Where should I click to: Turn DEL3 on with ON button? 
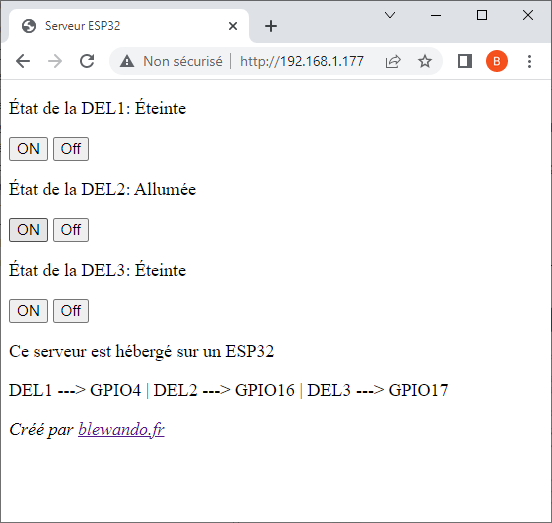(28, 311)
